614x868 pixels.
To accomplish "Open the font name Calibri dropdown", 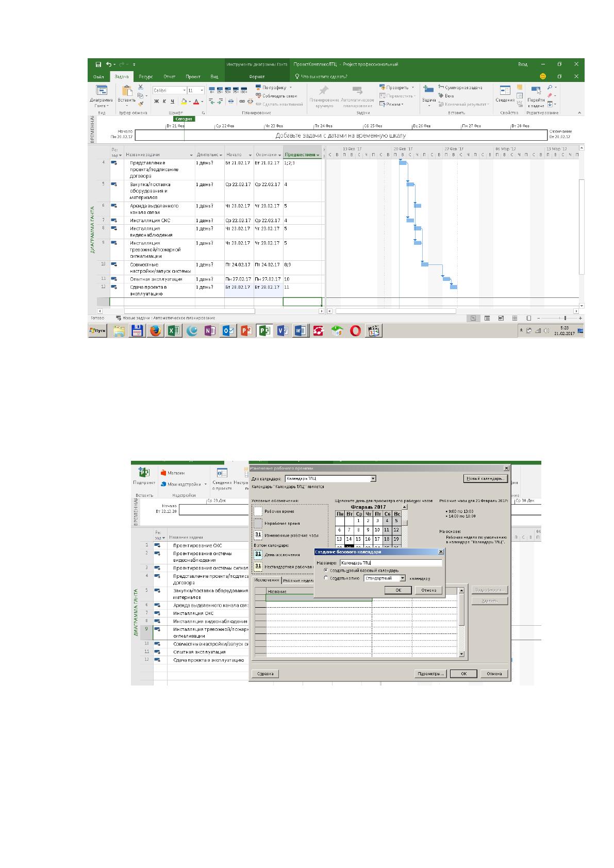I will point(169,90).
